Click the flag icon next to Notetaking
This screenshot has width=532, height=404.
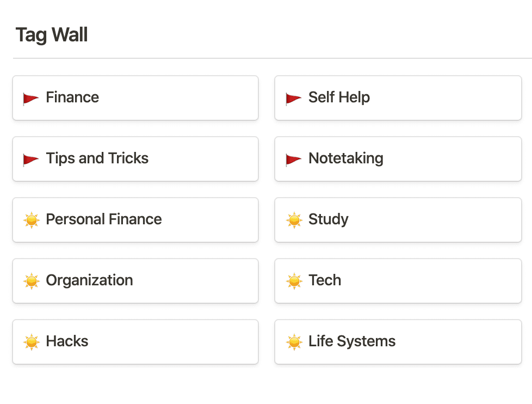(294, 160)
